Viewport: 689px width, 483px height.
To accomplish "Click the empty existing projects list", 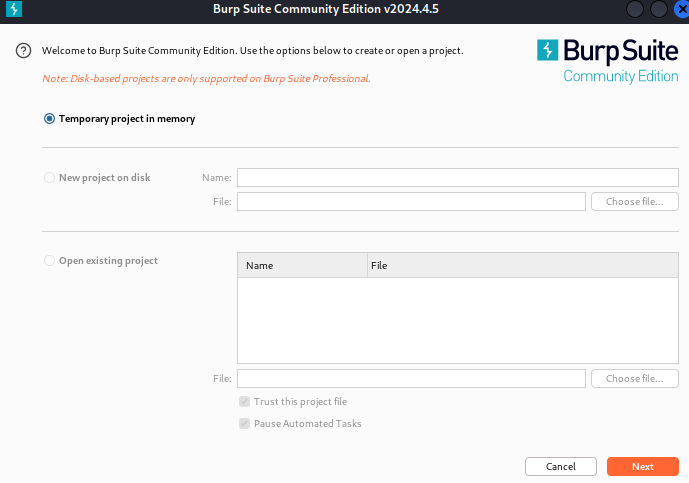I will [458, 320].
